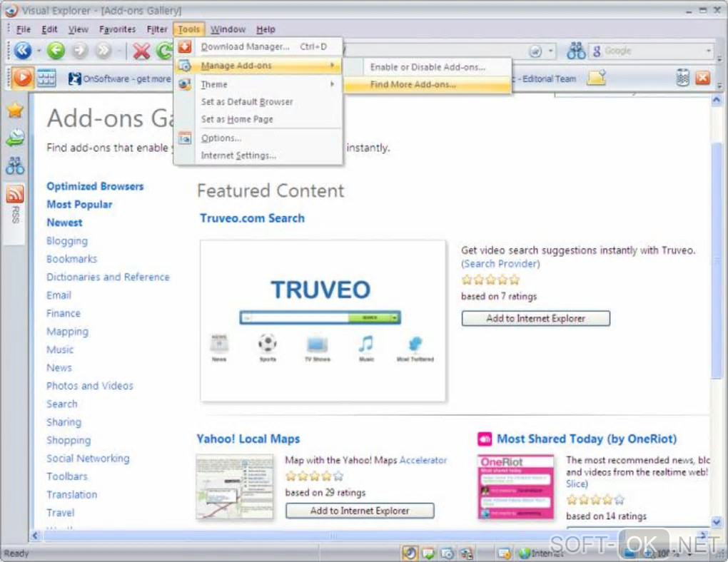This screenshot has width=728, height=562.
Task: Open the Dictionaries and Reference link
Action: click(108, 277)
